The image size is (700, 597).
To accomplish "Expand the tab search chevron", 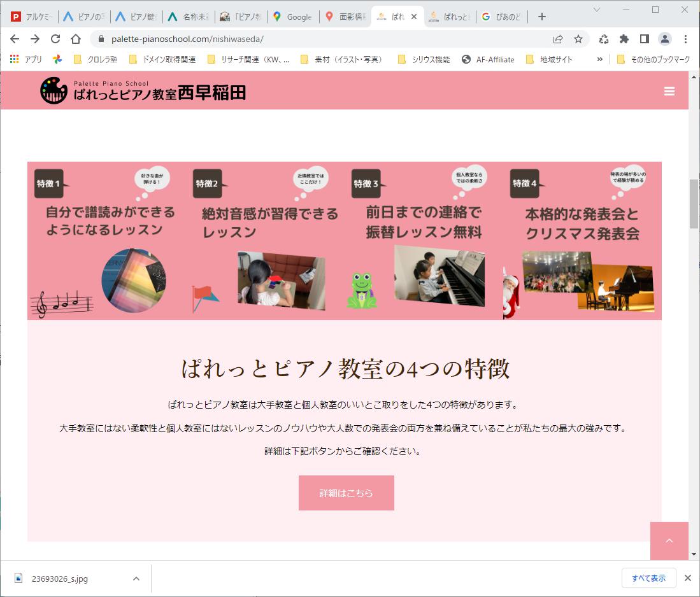I will click(x=597, y=10).
